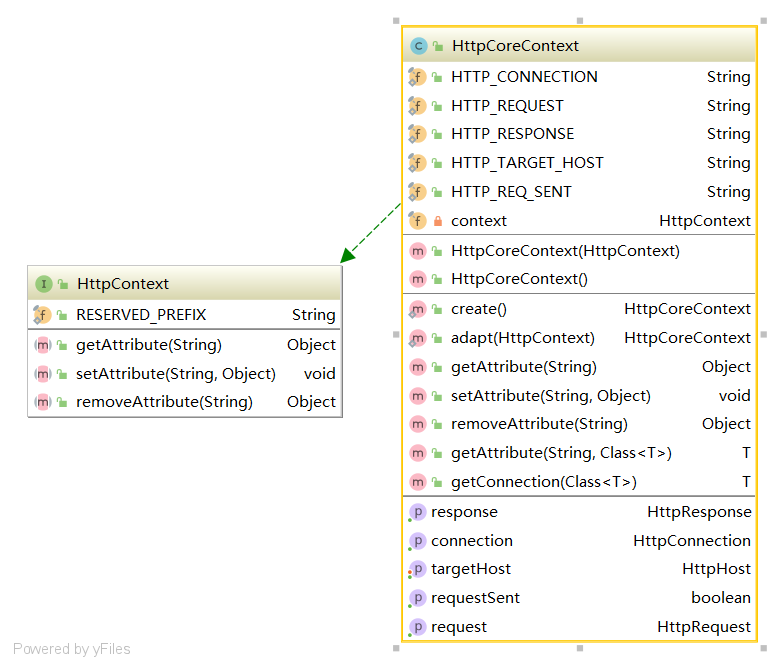The width and height of the screenshot is (783, 668).
Task: Select the HttpContext interface header
Action: pyautogui.click(x=185, y=284)
